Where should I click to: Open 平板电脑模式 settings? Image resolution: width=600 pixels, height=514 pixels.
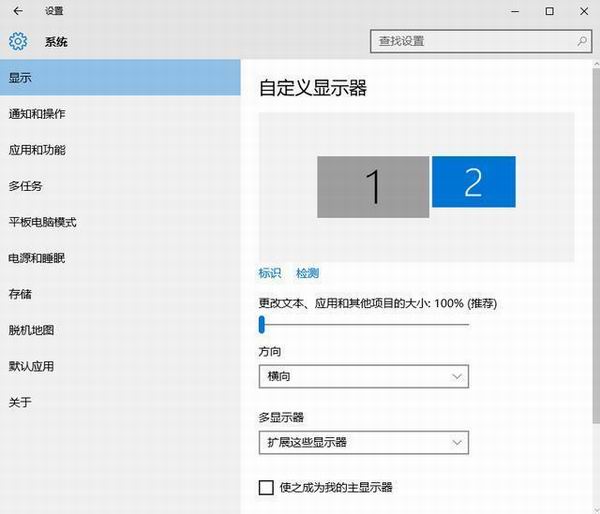coord(120,222)
